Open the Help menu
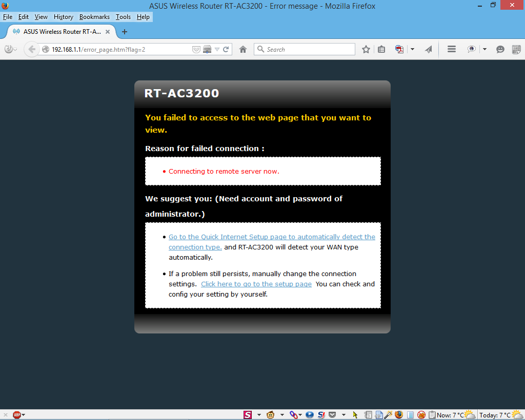 pos(143,17)
